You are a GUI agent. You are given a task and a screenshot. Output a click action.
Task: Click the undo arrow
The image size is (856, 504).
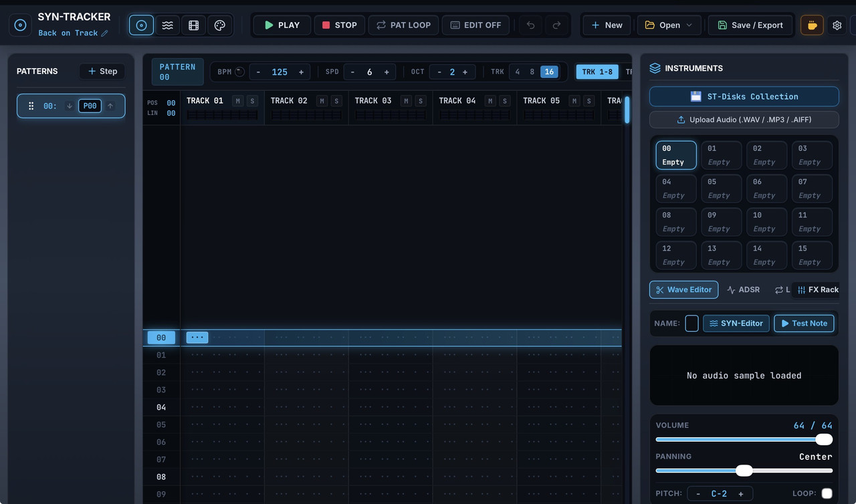[x=530, y=25]
